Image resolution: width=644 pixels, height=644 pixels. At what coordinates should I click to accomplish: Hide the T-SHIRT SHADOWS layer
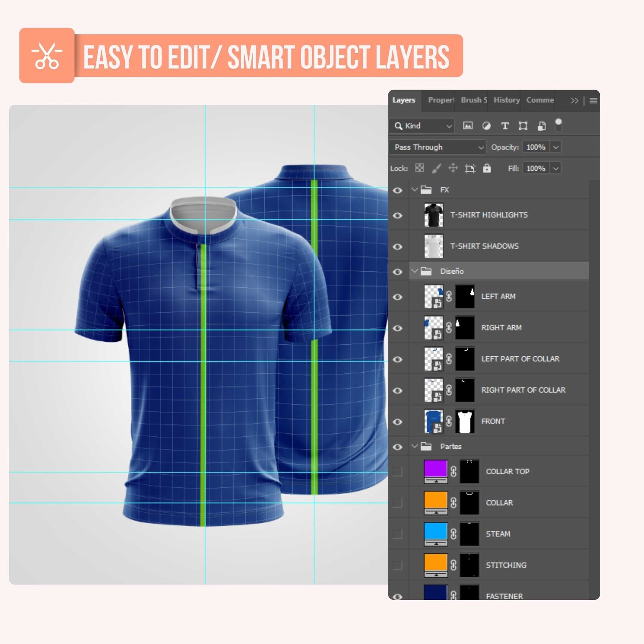[x=398, y=247]
